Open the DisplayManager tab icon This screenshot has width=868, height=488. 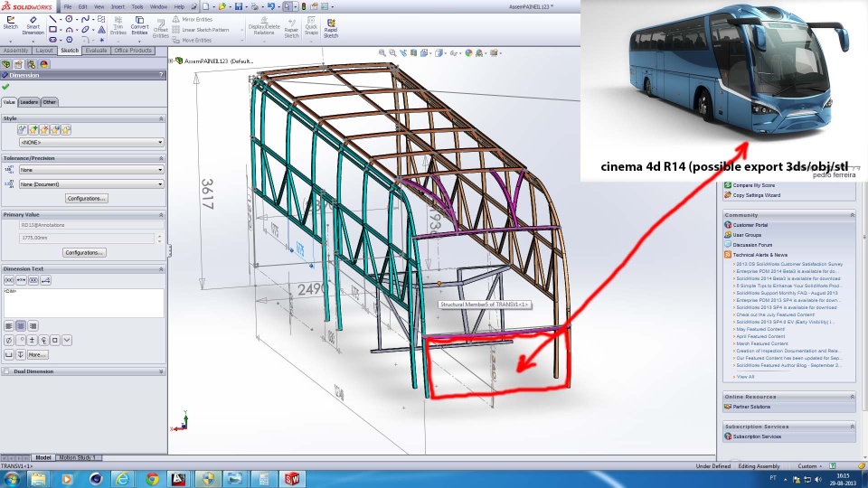click(x=43, y=64)
